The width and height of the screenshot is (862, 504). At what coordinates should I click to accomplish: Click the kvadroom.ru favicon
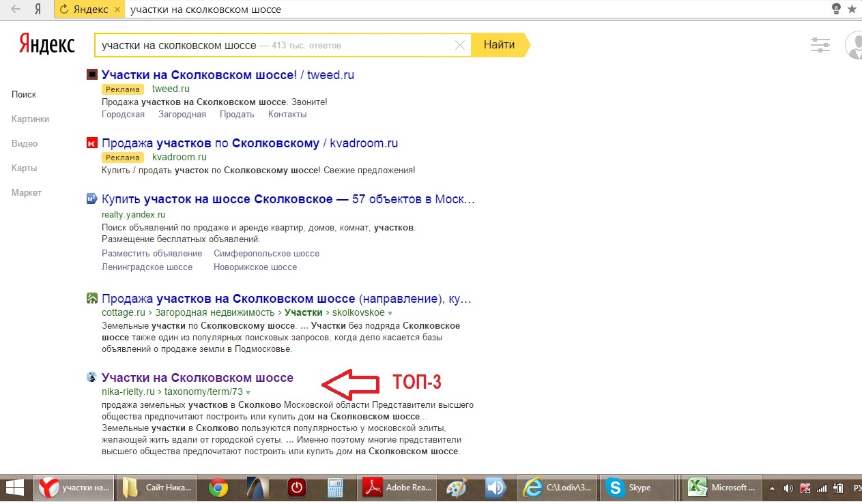(92, 143)
